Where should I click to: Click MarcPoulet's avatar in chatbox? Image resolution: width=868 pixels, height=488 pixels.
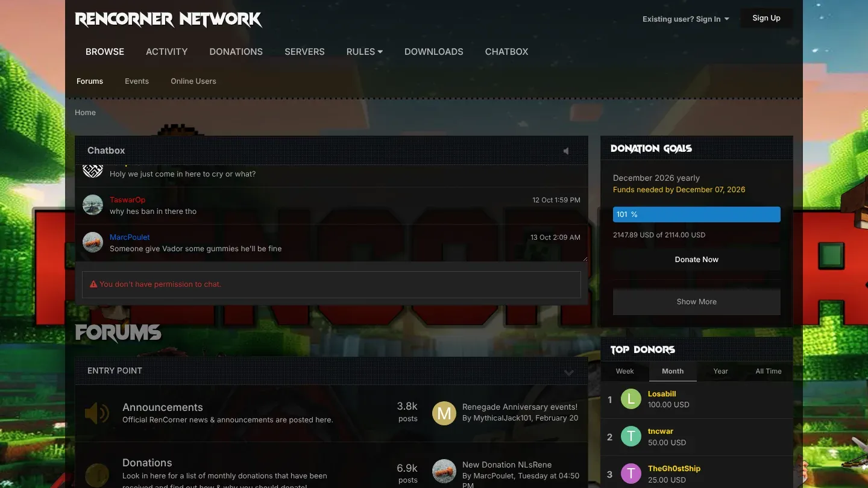(x=93, y=242)
